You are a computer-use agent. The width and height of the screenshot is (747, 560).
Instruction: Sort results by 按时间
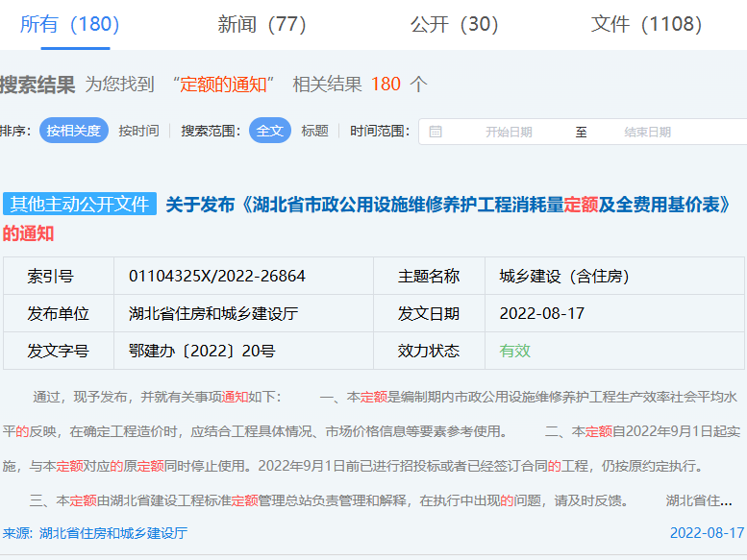(x=138, y=131)
